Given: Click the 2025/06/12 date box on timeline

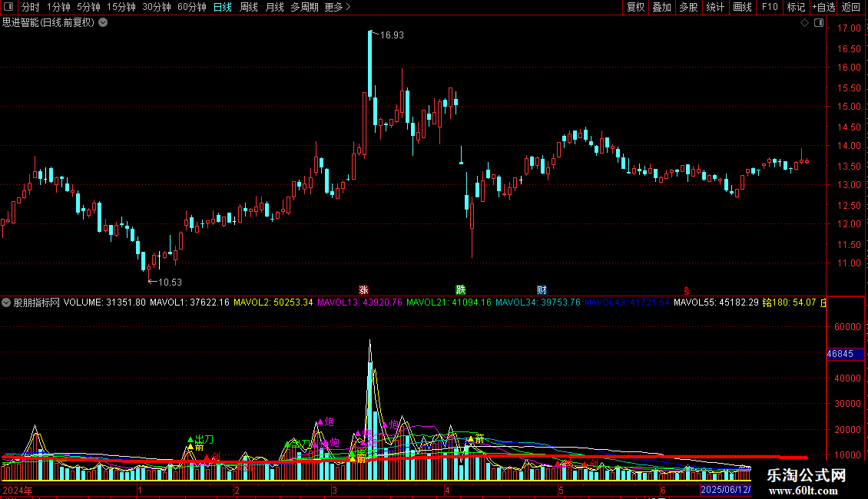Looking at the screenshot, I should pos(726,490).
